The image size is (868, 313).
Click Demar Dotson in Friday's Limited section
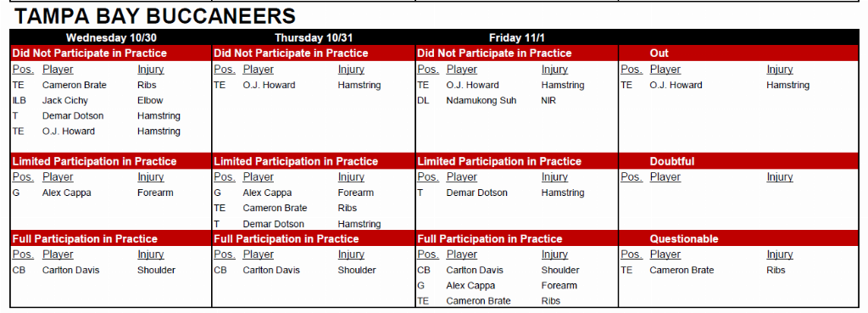476,193
